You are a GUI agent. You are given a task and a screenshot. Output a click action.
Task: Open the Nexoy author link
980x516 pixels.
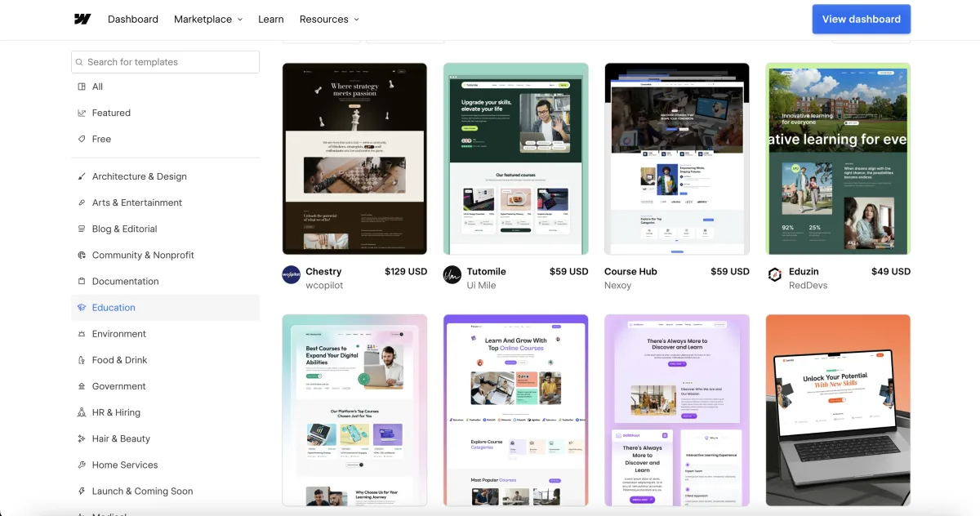point(617,286)
